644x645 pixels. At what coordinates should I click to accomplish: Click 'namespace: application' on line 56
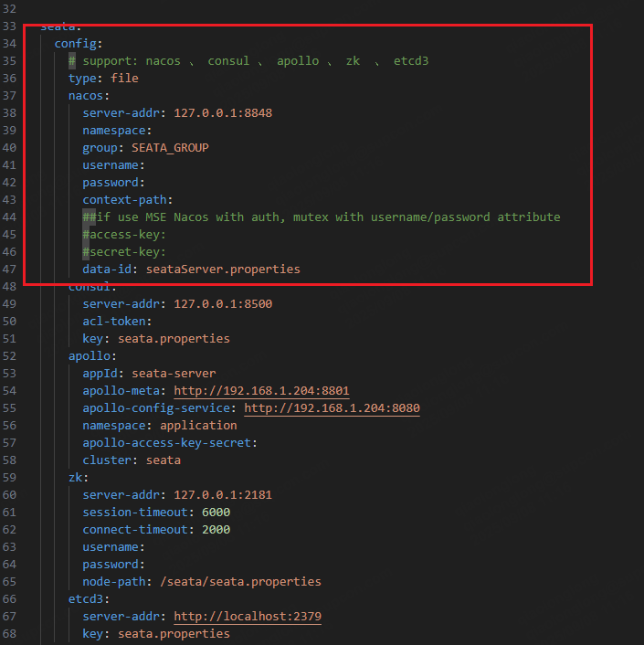160,426
